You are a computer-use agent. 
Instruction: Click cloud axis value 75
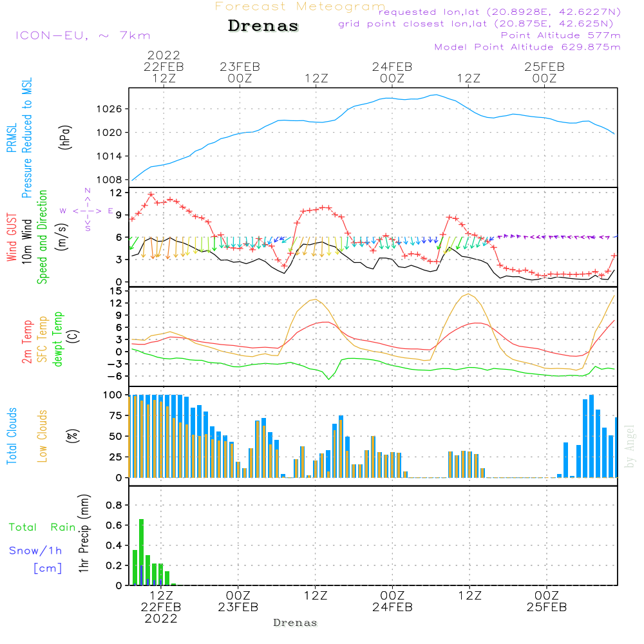point(116,415)
